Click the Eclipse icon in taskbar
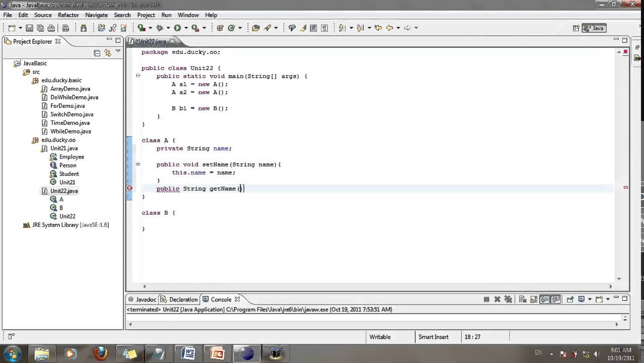The height and width of the screenshot is (363, 644). tap(247, 353)
